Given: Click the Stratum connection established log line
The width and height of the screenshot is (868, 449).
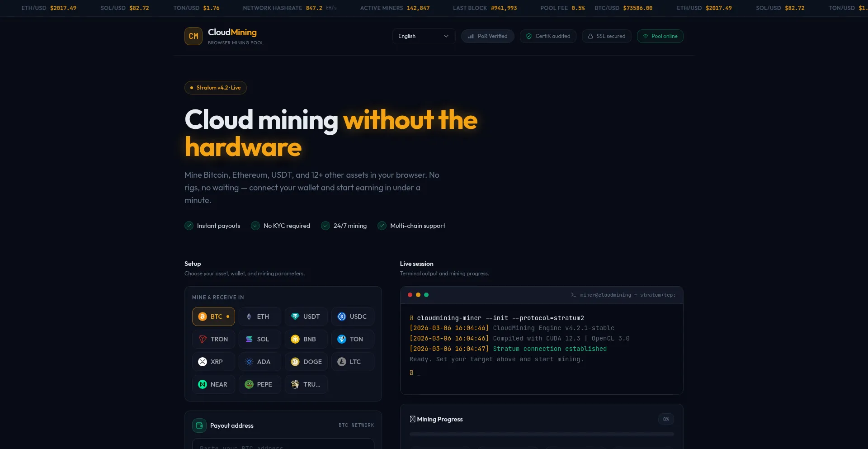Looking at the screenshot, I should coord(508,349).
